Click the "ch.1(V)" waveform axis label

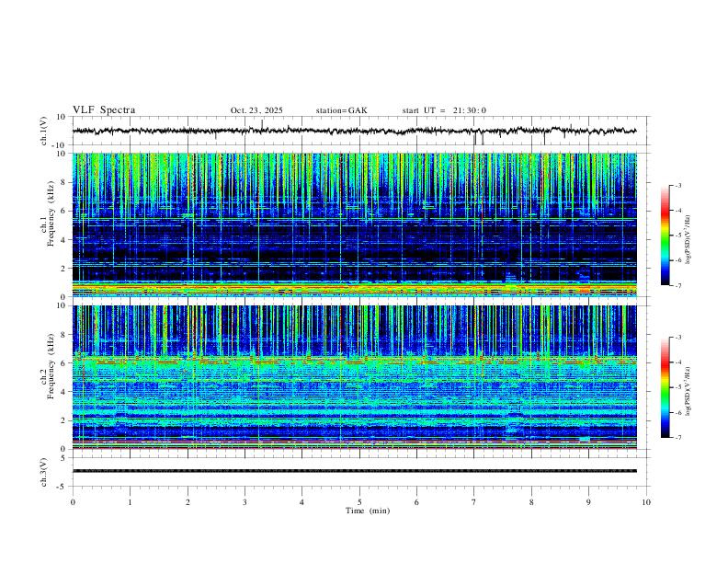[44, 131]
